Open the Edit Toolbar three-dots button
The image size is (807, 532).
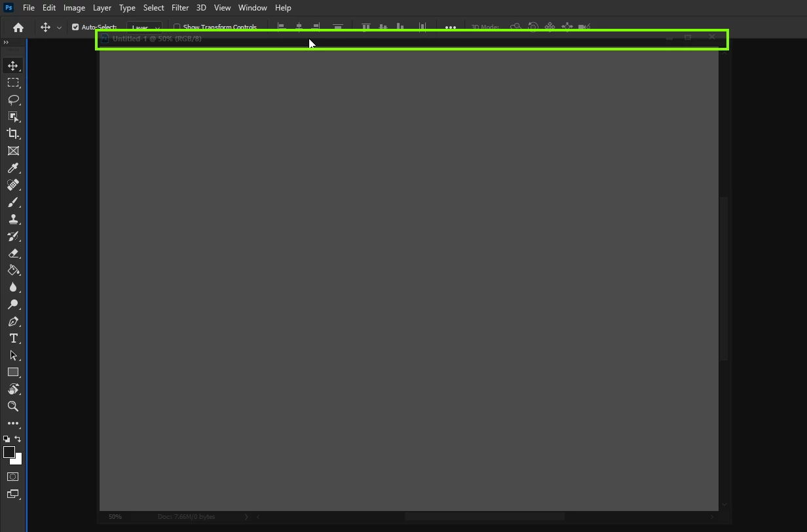click(13, 423)
